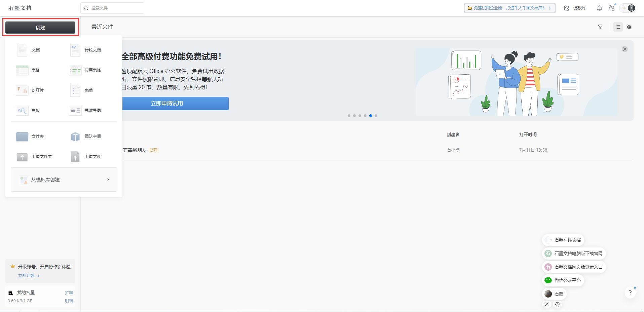Viewport: 644px width, 312px height.
Task: Click the 搜索文件 search field
Action: (x=112, y=8)
